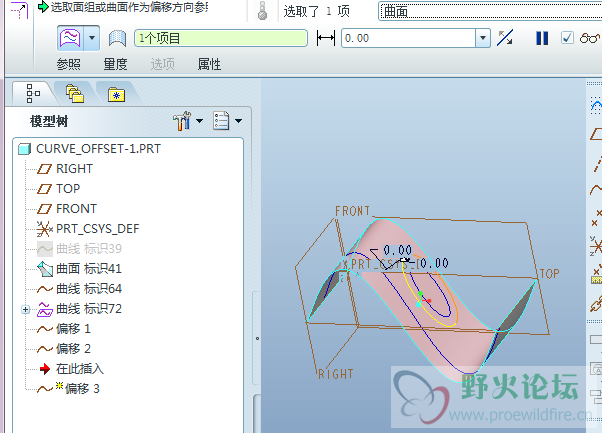Select 曲线 标识72 in the model tree
This screenshot has width=602, height=433.
(x=89, y=309)
